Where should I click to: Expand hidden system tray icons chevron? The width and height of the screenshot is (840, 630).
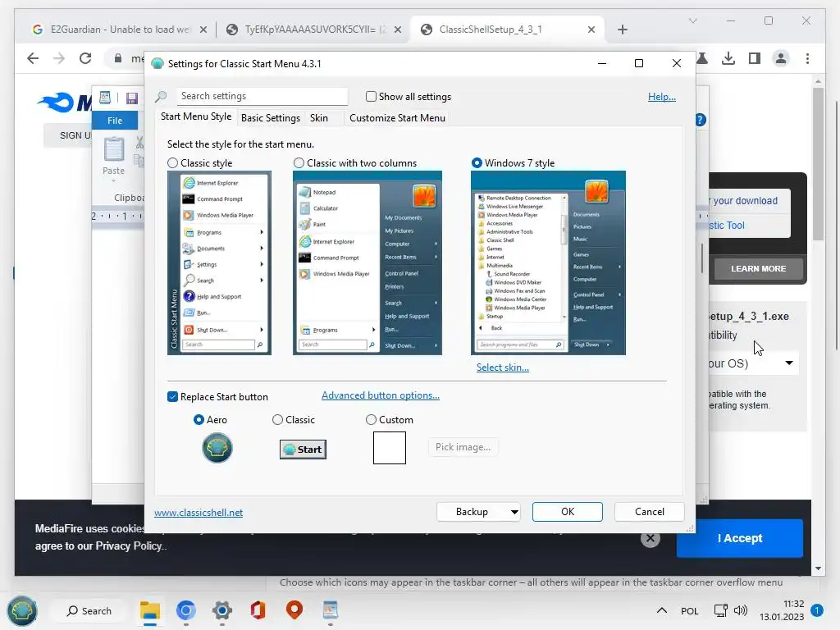tap(662, 610)
